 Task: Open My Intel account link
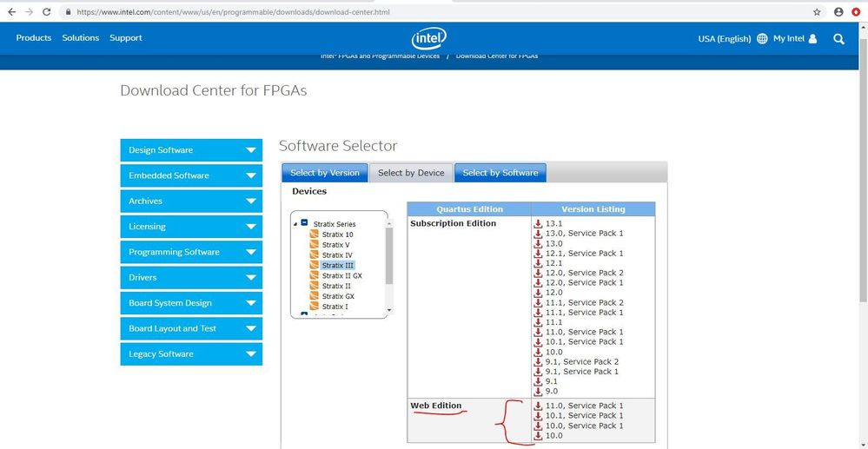click(x=789, y=39)
